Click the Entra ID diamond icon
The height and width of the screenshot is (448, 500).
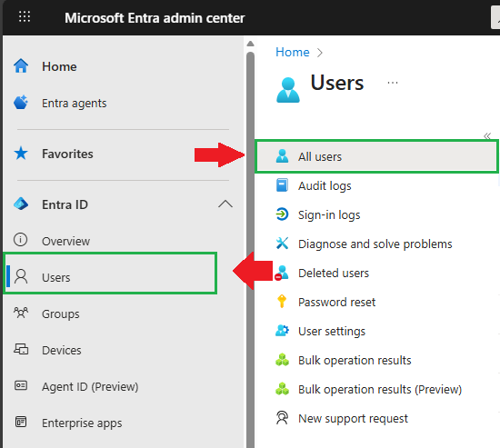21,204
